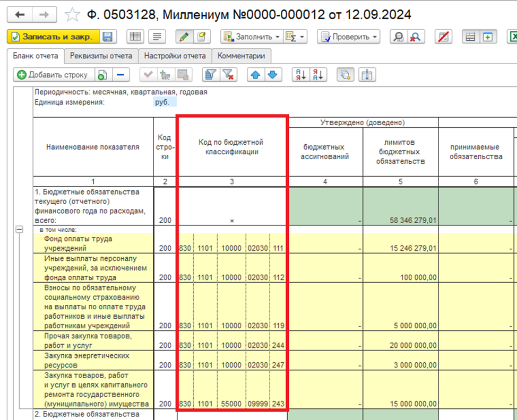Delete row with the minus icon
The height and width of the screenshot is (420, 517).
(x=121, y=75)
